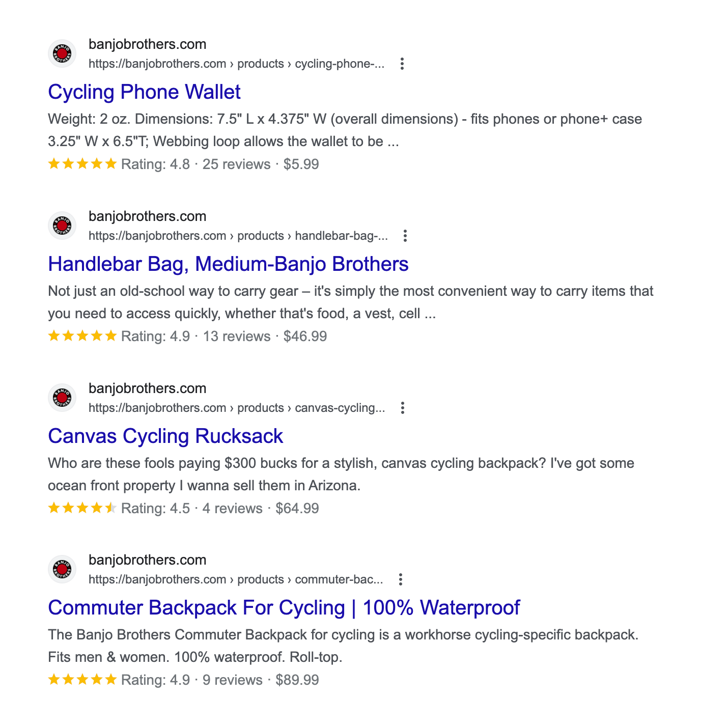Click the commuter-bac product URL breadcrumb

(x=236, y=579)
